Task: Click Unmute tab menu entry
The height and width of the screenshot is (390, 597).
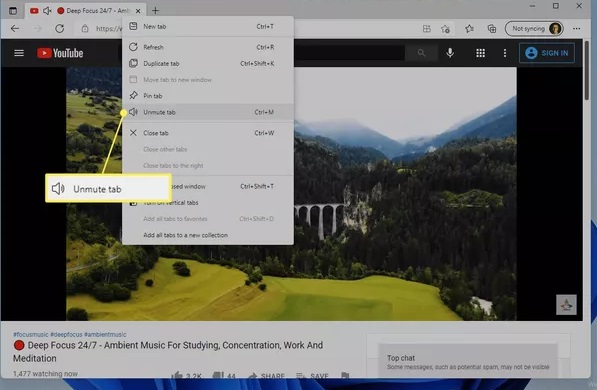Action: (208, 112)
